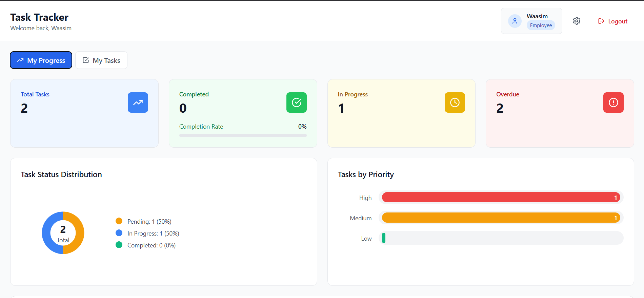644x298 pixels.
Task: Click the Overdue card label
Action: pyautogui.click(x=508, y=94)
